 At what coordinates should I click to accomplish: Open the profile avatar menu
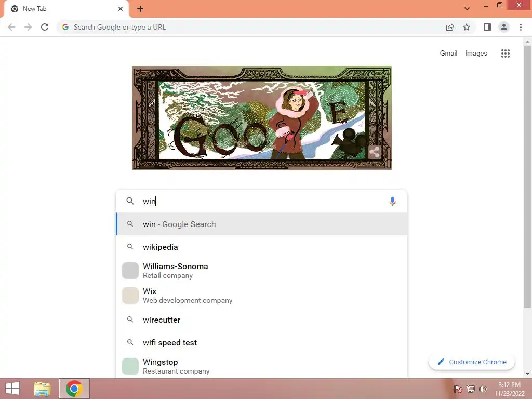tap(504, 27)
